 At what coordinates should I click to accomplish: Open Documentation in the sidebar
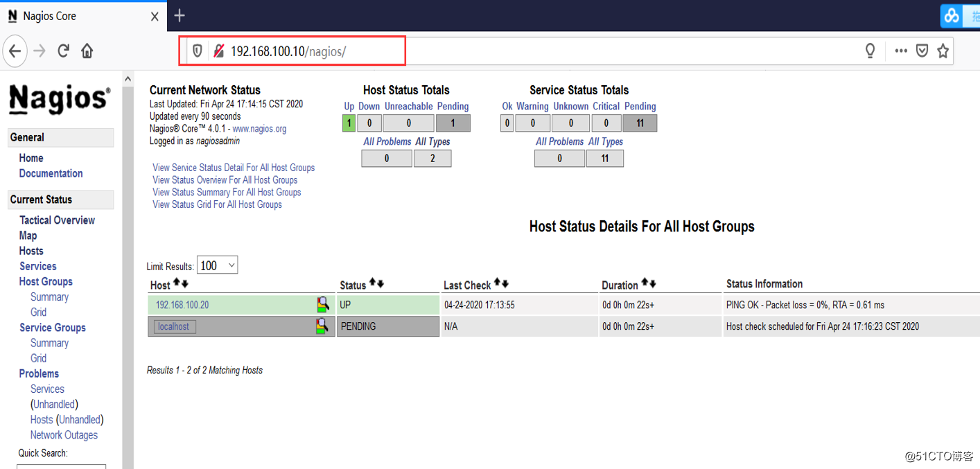pyautogui.click(x=51, y=173)
